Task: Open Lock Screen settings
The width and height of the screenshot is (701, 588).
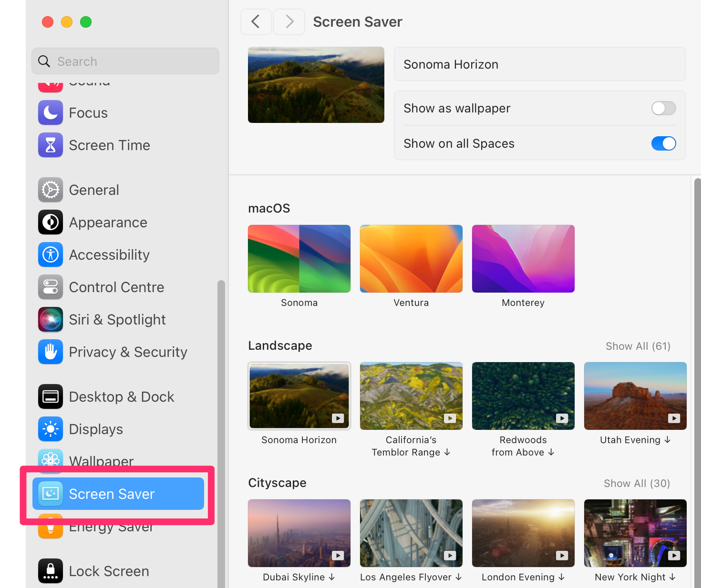Action: (x=118, y=571)
